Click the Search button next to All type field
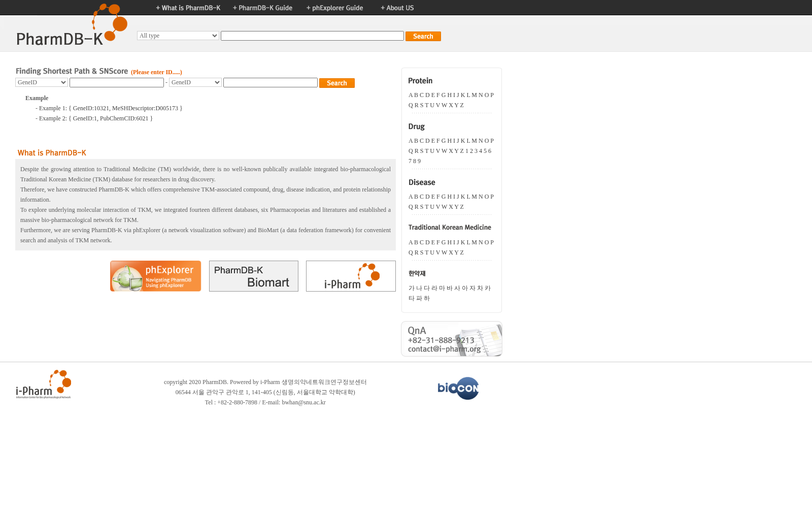This screenshot has height=508, width=812. click(423, 36)
